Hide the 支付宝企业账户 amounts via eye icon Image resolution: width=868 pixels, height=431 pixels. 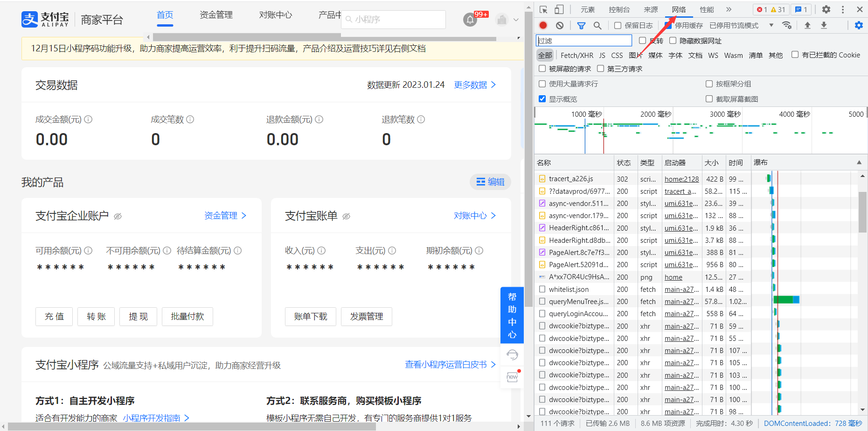click(x=118, y=216)
